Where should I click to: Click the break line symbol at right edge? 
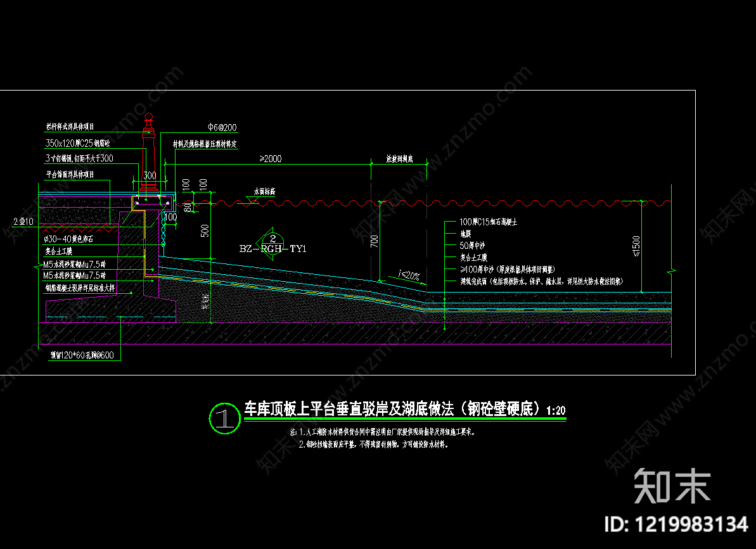point(671,271)
